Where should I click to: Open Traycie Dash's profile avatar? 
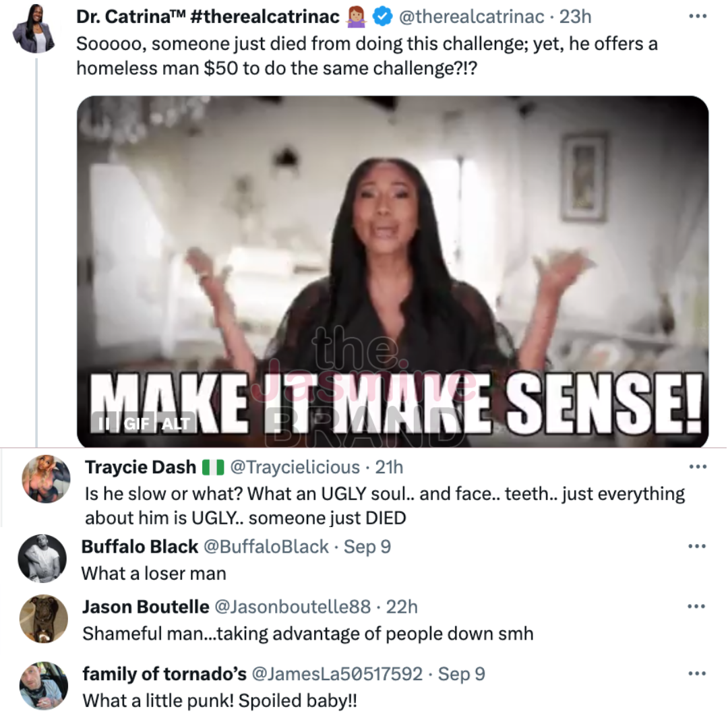coord(46,479)
